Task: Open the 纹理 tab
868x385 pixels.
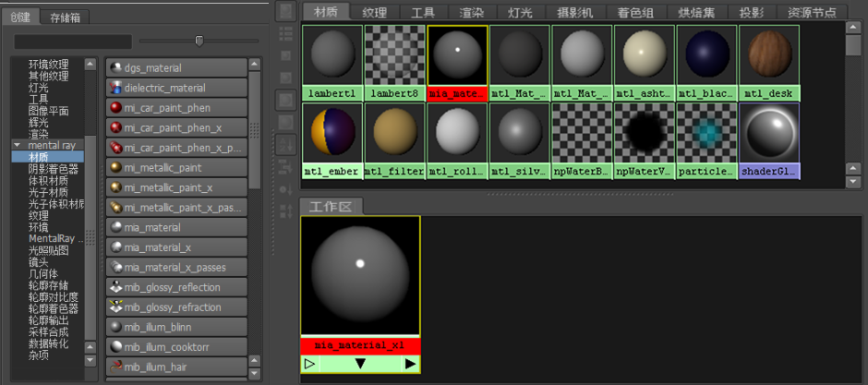Action: click(x=374, y=12)
